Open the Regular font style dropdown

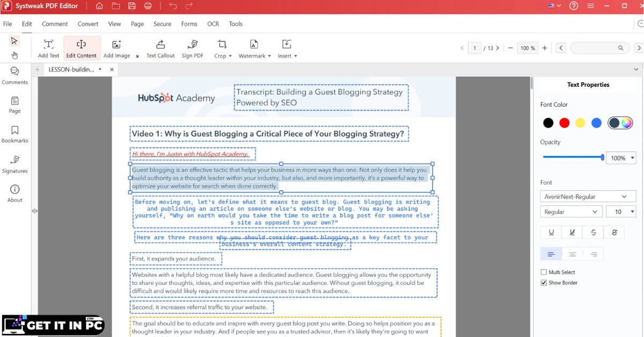coord(572,212)
